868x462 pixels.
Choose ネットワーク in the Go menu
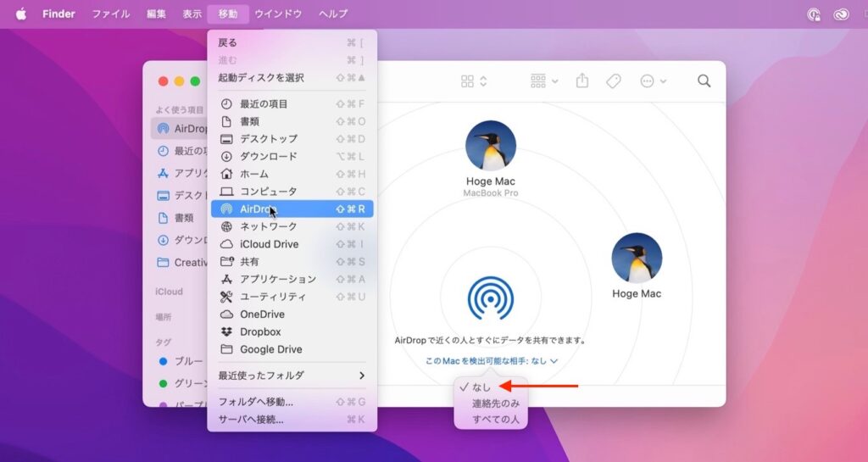pyautogui.click(x=292, y=226)
